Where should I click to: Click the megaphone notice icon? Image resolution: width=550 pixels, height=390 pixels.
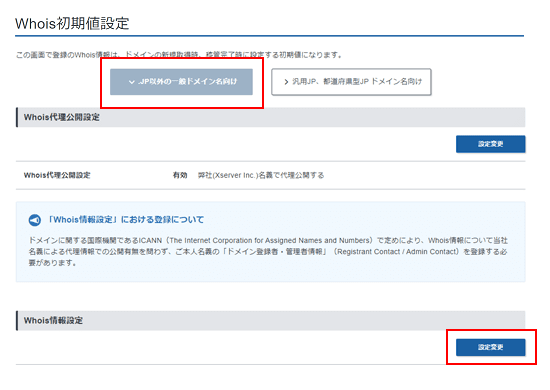34,220
